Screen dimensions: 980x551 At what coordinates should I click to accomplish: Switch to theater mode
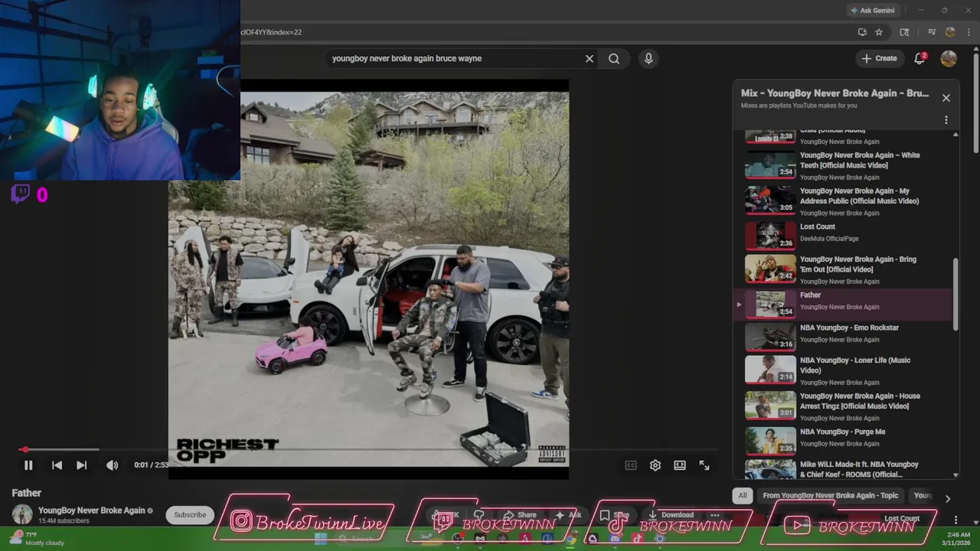pyautogui.click(x=680, y=465)
